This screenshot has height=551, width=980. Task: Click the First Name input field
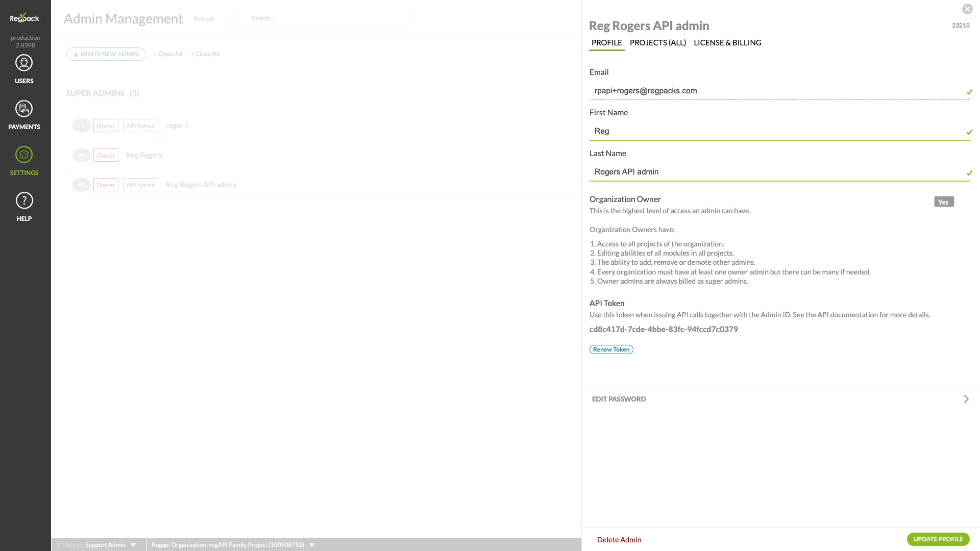(x=779, y=131)
